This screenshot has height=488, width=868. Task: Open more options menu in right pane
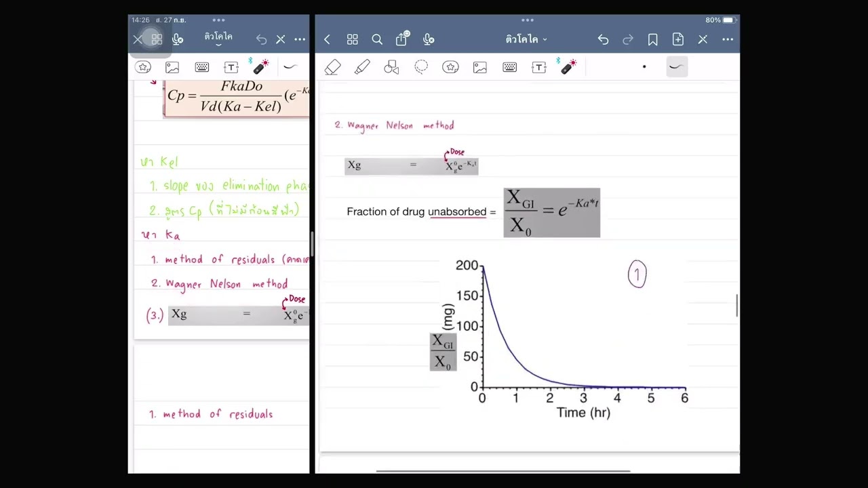click(728, 40)
